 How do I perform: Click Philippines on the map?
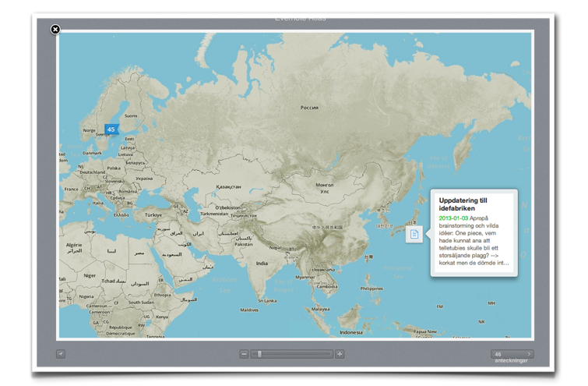pyautogui.click(x=372, y=288)
